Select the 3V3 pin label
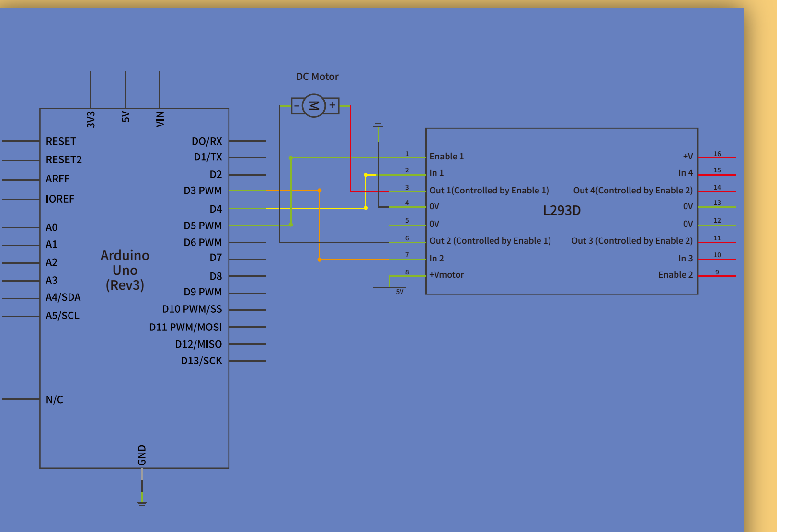This screenshot has height=532, width=790. pos(91,120)
